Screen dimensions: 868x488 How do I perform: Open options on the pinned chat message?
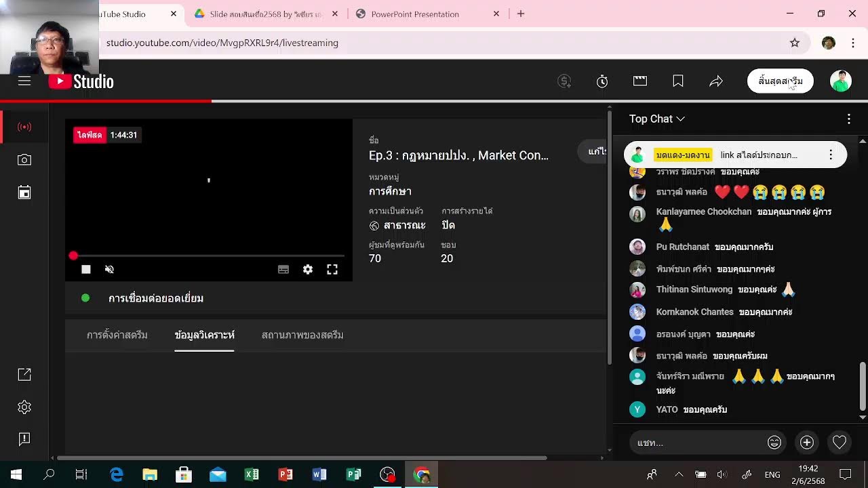coord(831,155)
